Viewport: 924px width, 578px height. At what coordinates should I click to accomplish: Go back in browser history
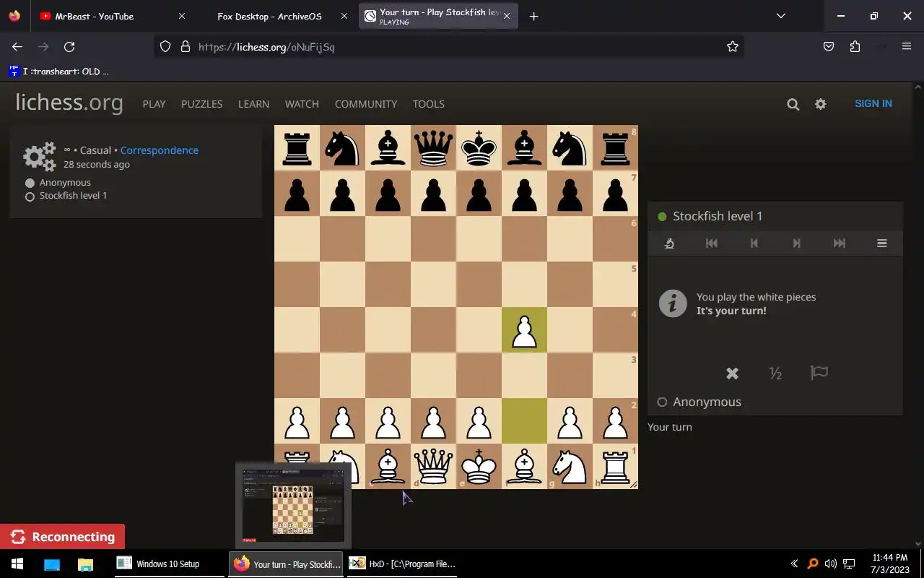[17, 46]
